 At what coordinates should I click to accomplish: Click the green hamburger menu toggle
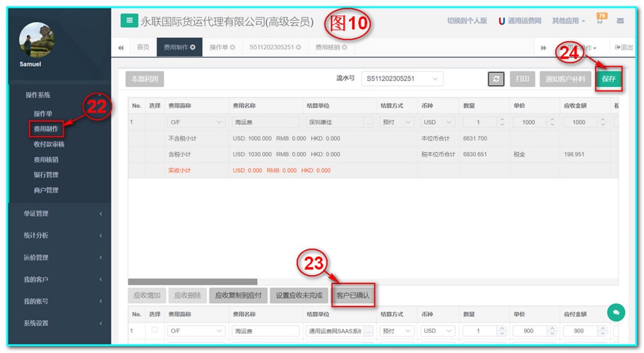(129, 21)
